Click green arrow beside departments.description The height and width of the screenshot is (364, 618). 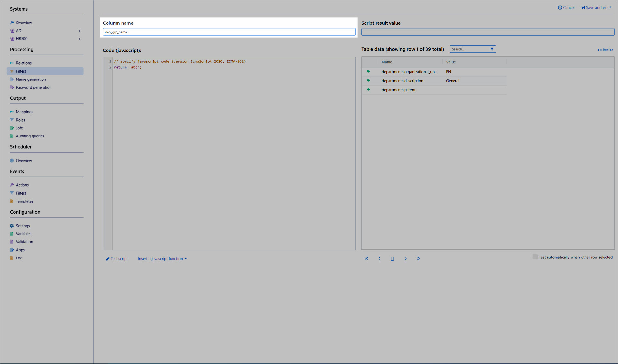[x=368, y=80]
